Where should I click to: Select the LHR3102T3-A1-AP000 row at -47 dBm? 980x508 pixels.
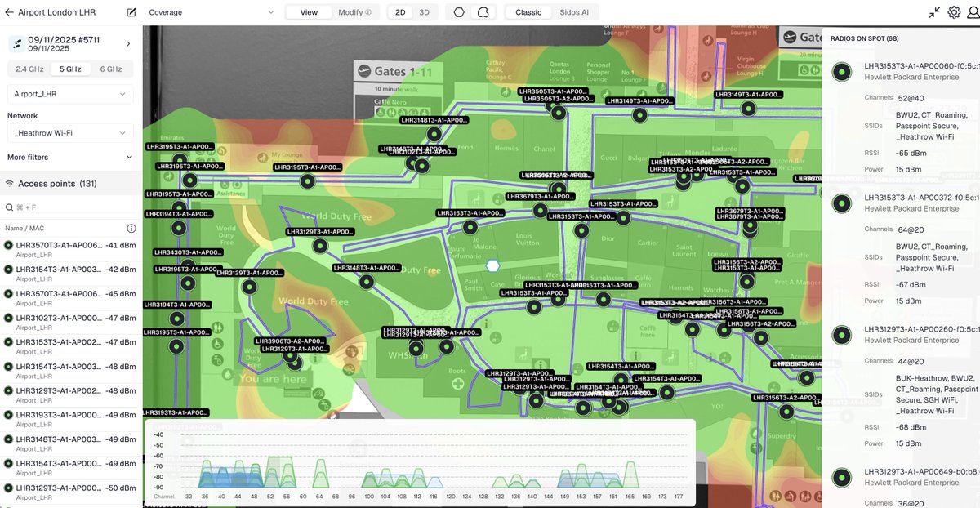[71, 323]
